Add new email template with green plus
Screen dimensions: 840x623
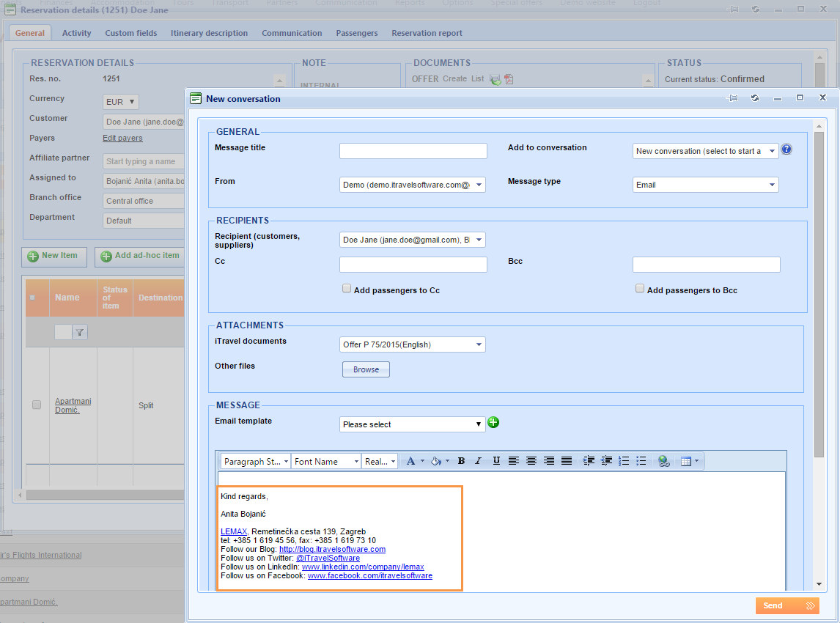[493, 423]
